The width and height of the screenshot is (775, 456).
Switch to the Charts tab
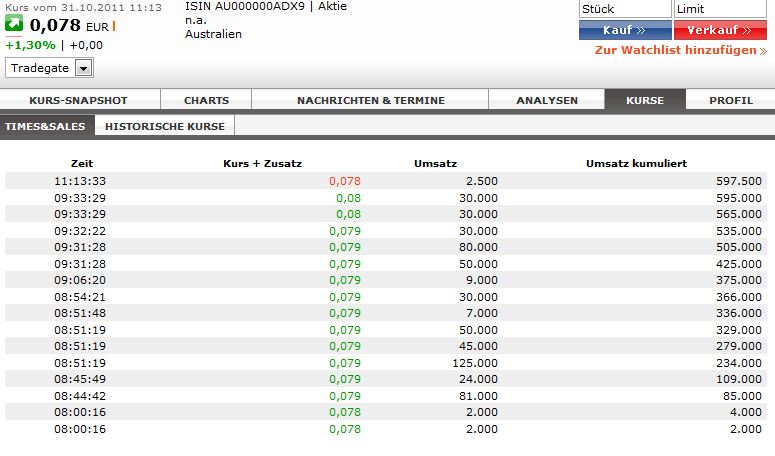click(x=207, y=100)
